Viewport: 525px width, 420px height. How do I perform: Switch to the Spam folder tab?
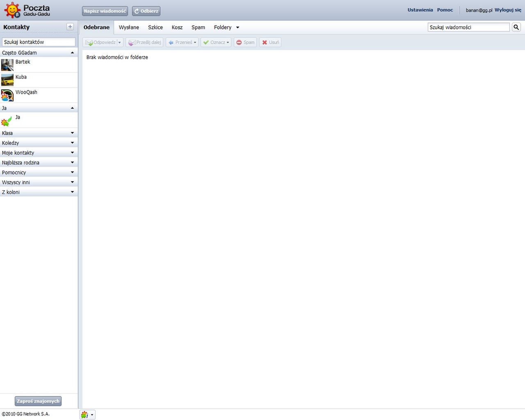pyautogui.click(x=198, y=27)
